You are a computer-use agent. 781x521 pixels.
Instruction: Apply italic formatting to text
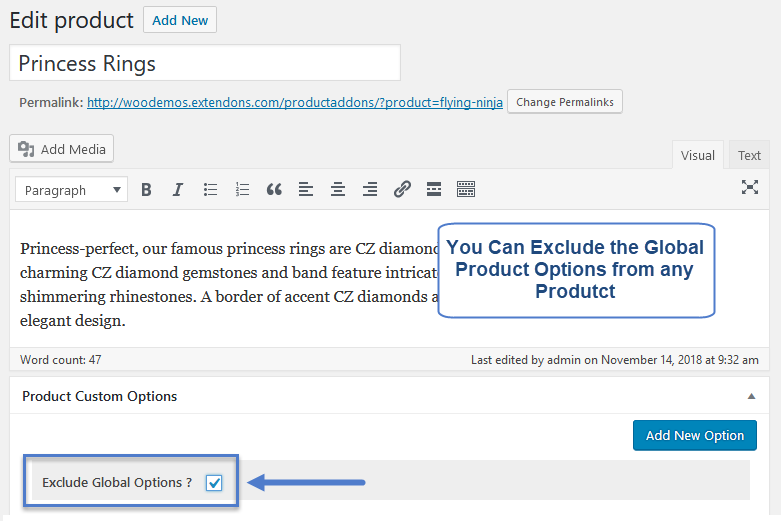pyautogui.click(x=178, y=189)
